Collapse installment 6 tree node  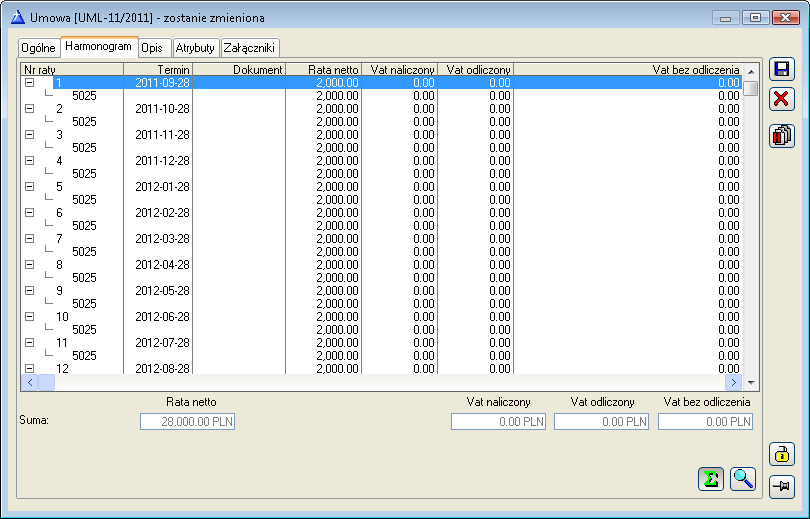(29, 212)
